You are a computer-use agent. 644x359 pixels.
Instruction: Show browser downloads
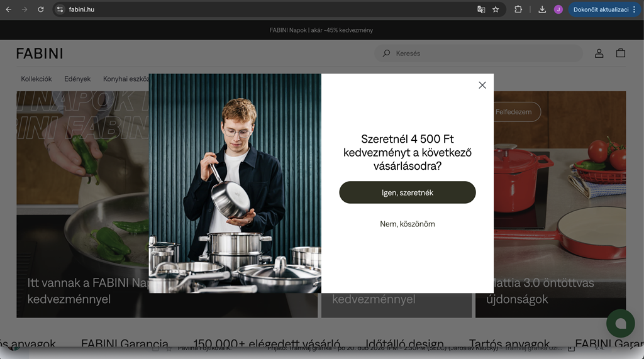tap(541, 9)
